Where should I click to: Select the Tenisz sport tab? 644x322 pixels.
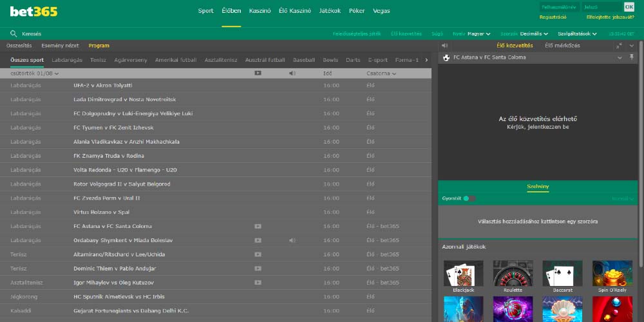pyautogui.click(x=98, y=60)
